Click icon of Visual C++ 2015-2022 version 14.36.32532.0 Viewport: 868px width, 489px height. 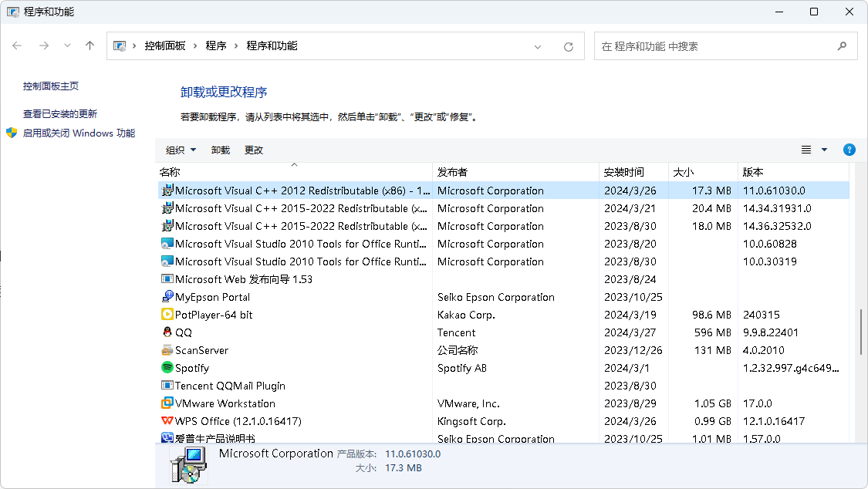pyautogui.click(x=167, y=226)
